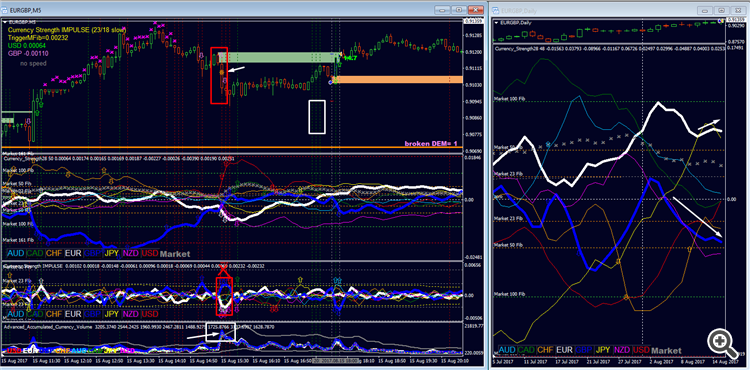Minimize the EURGBP,M5 window
The height and width of the screenshot is (370, 750).
[x=441, y=10]
